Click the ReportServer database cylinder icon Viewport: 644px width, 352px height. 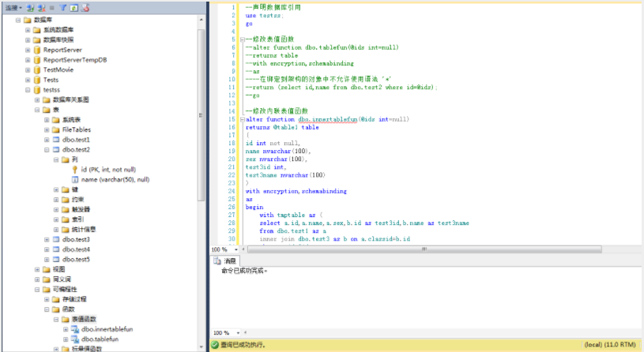[37, 50]
